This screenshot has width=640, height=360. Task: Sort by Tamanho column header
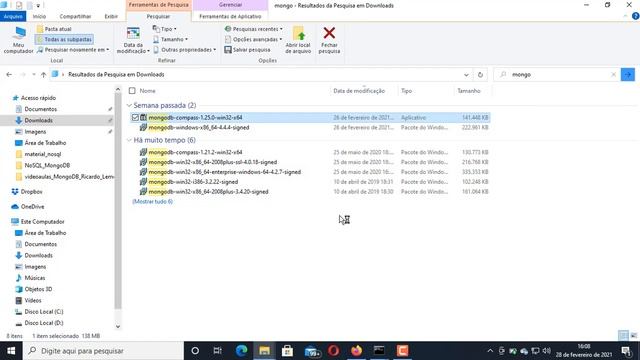469,91
